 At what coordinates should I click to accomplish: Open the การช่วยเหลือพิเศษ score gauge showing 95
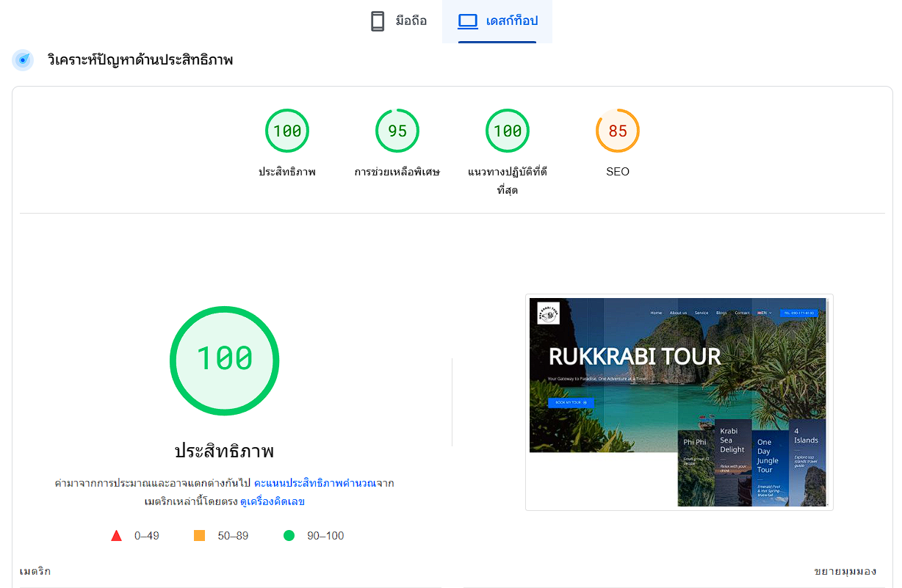397,131
